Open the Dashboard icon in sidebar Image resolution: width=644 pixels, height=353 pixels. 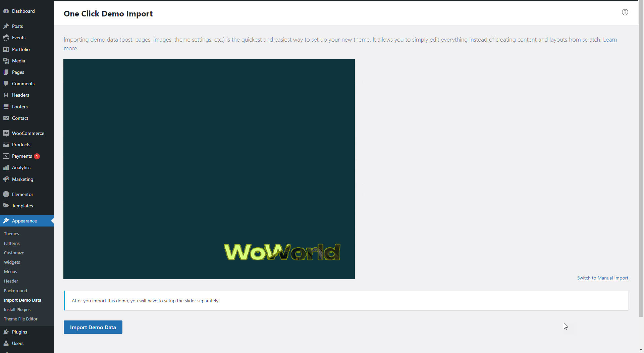[6, 11]
